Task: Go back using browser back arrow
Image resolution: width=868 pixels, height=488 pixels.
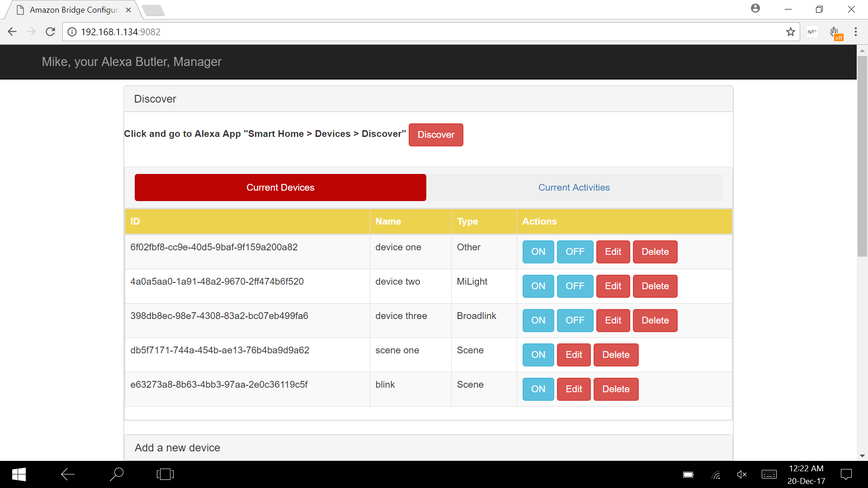Action: tap(12, 32)
